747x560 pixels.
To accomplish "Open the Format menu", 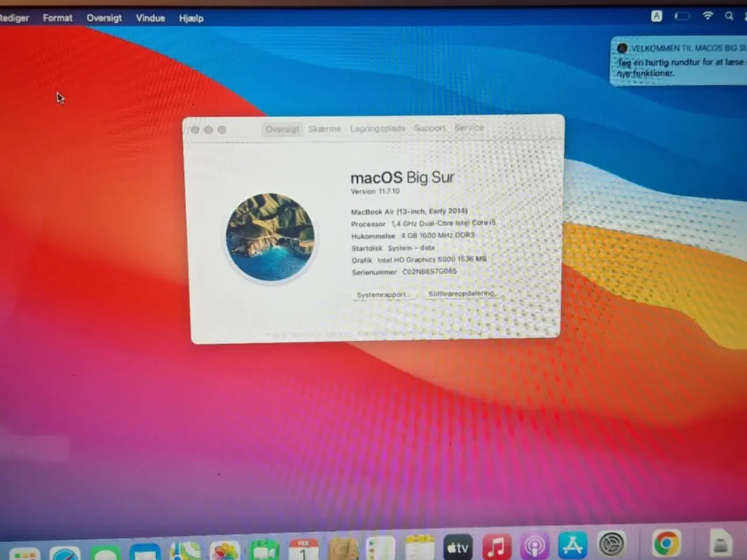I will point(57,18).
